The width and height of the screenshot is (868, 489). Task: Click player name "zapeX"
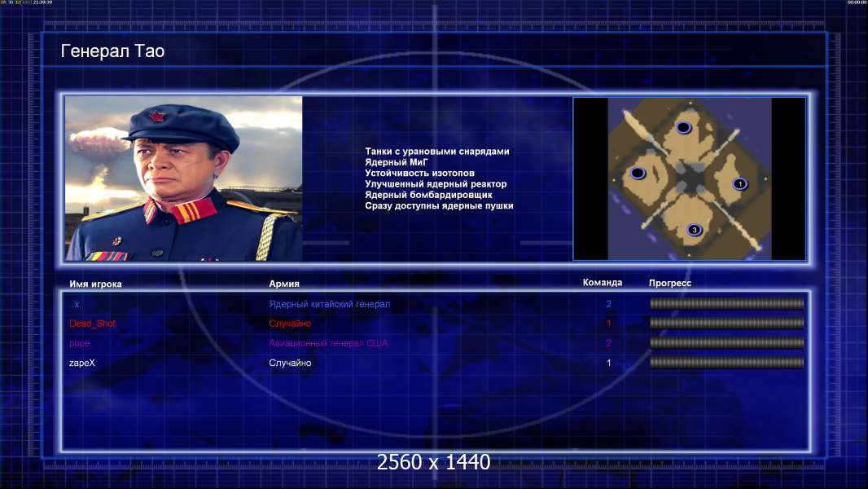(82, 363)
